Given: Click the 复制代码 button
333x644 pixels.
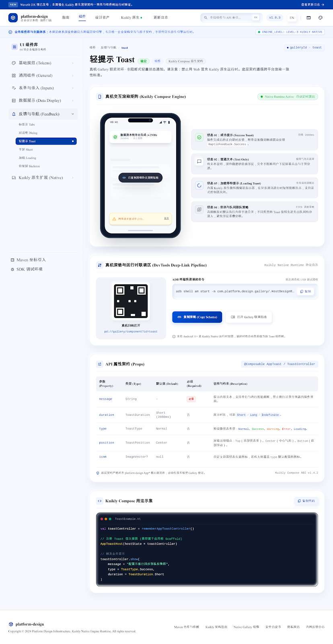Looking at the screenshot, I should 306,501.
